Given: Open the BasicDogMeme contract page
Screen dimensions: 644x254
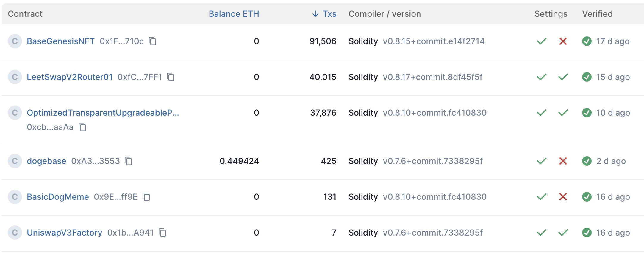Looking at the screenshot, I should 58,197.
